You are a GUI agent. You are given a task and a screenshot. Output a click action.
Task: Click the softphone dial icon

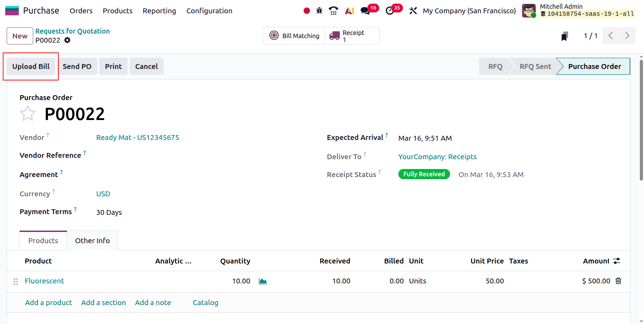point(333,10)
